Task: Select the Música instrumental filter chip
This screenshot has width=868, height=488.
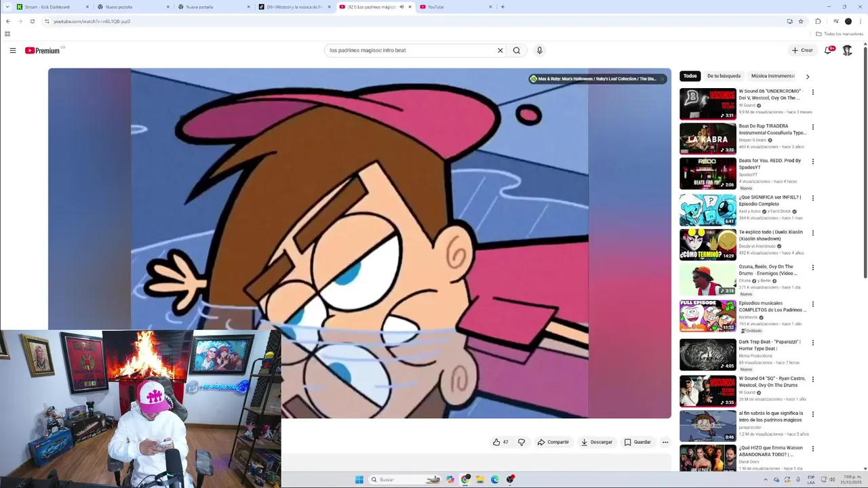Action: click(773, 76)
